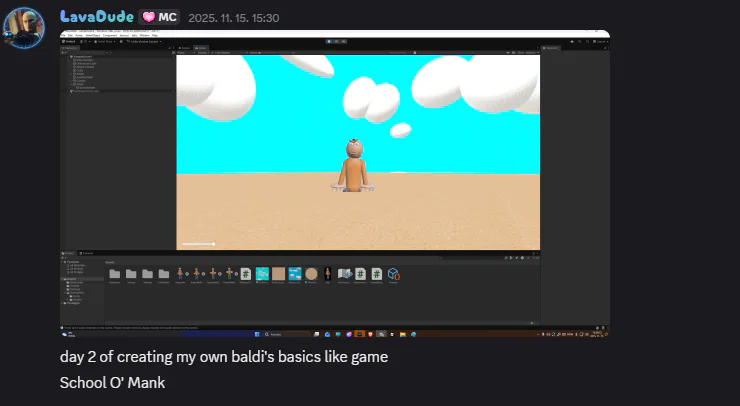This screenshot has height=406, width=740.
Task: Select the Project panel tab
Action: pyautogui.click(x=68, y=254)
